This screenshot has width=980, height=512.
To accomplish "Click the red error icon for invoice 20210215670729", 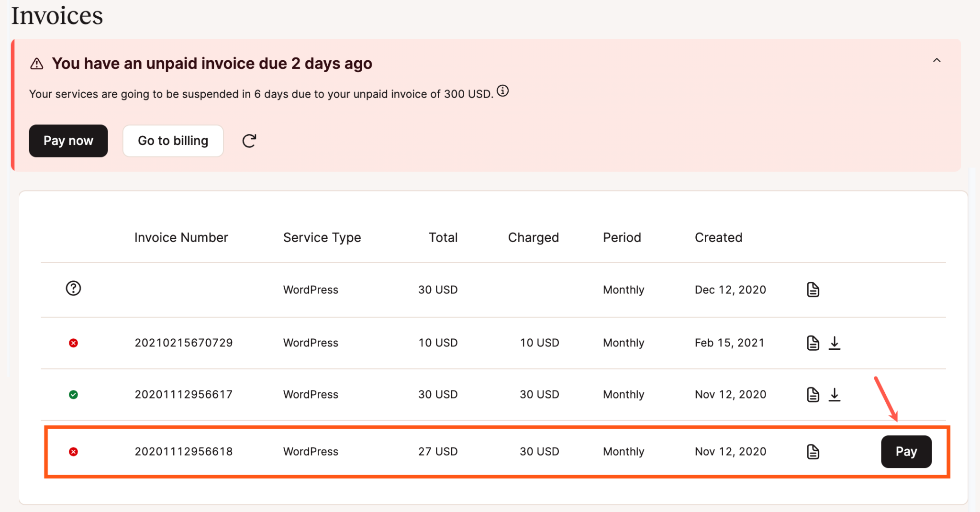I will [x=73, y=343].
